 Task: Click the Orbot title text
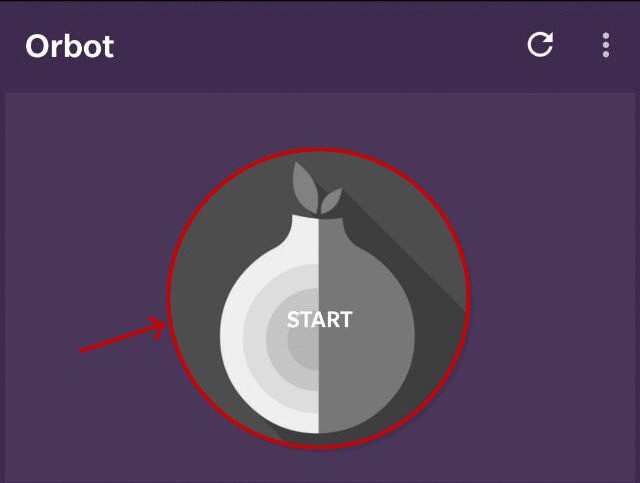click(x=69, y=46)
